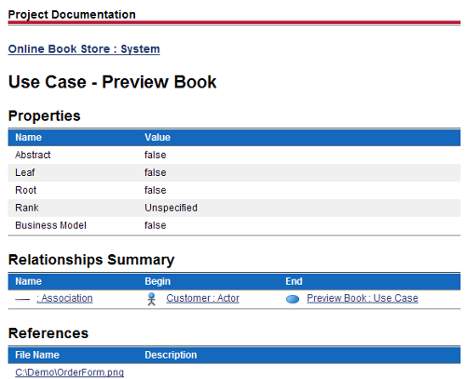Click the Project Documentation title

click(x=72, y=15)
